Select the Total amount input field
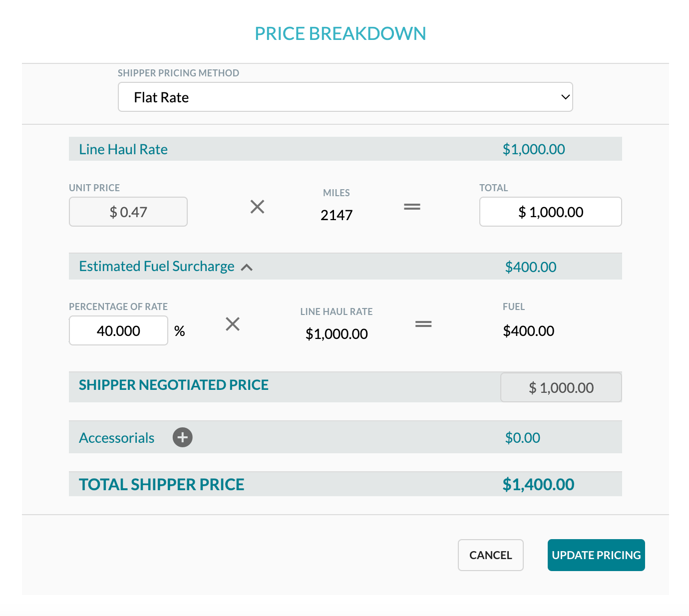This screenshot has width=689, height=616. click(x=550, y=212)
